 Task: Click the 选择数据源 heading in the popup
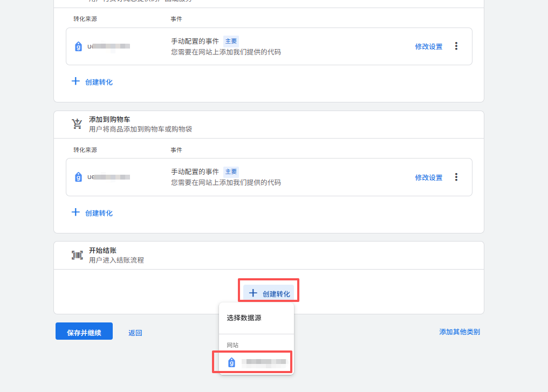point(244,318)
